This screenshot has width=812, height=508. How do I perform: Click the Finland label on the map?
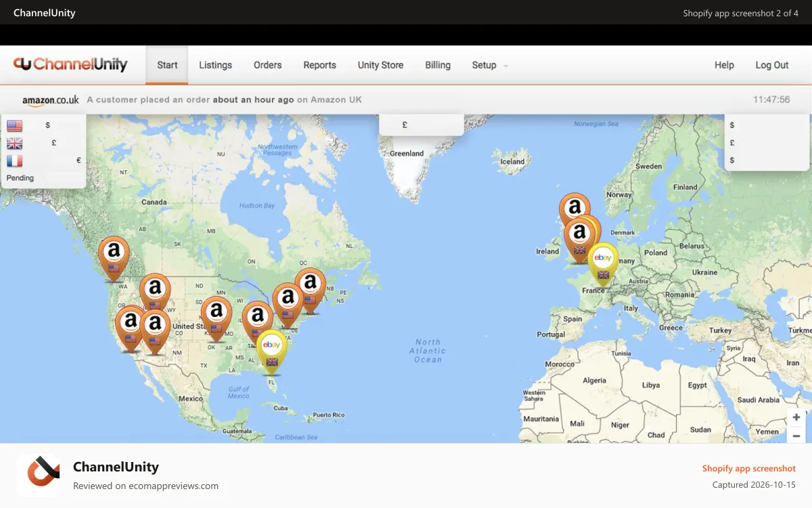tap(685, 187)
